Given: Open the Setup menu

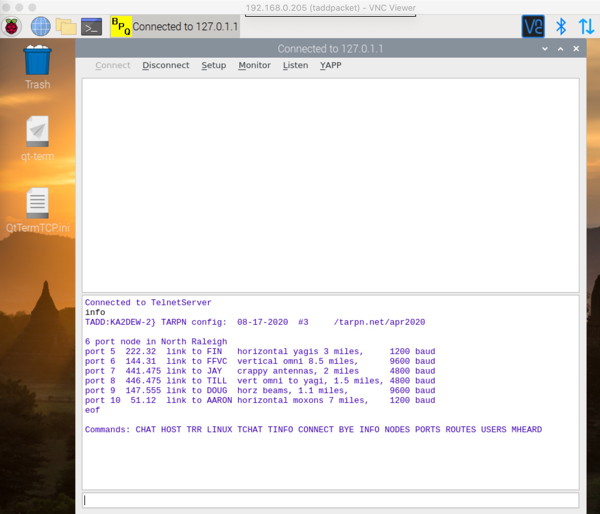Looking at the screenshot, I should (214, 65).
